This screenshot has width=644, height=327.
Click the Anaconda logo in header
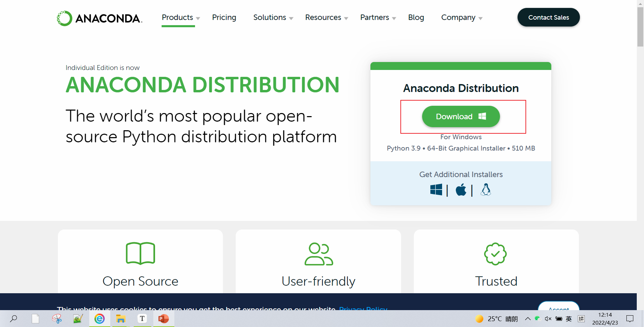pos(100,18)
